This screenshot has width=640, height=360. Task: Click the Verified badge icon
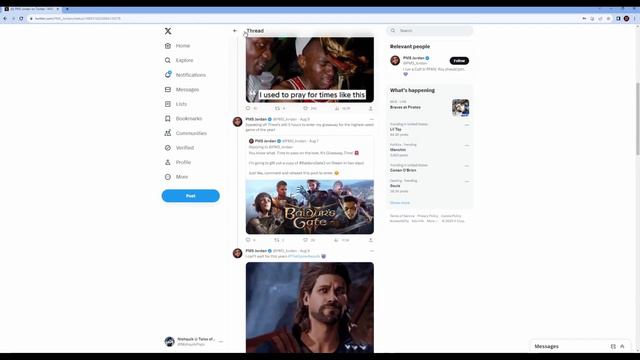click(168, 148)
